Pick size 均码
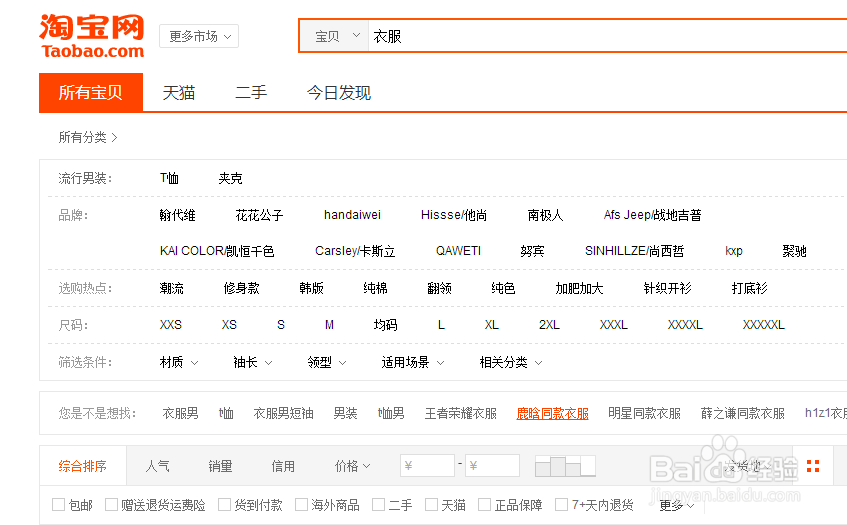Image resolution: width=847 pixels, height=525 pixels. (386, 325)
